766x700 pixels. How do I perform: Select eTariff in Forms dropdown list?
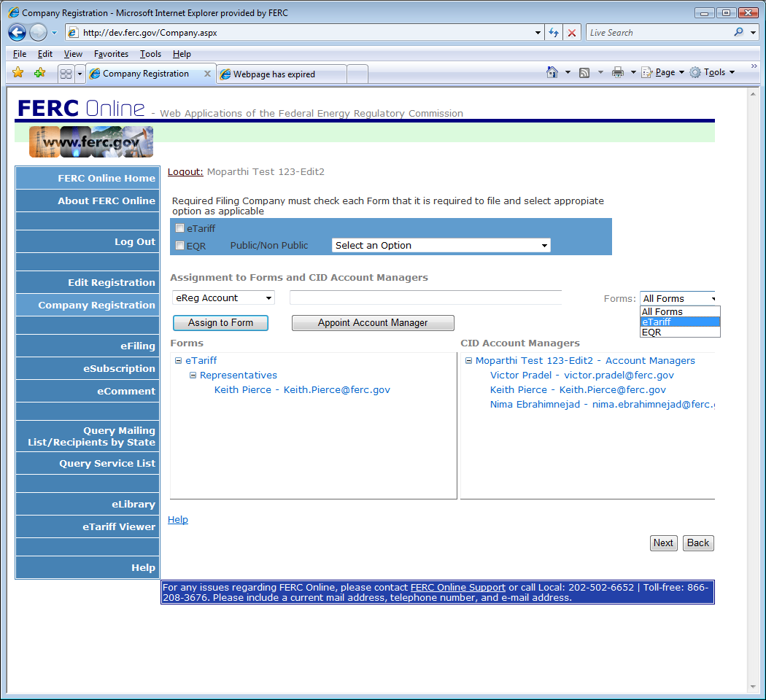pyautogui.click(x=680, y=322)
